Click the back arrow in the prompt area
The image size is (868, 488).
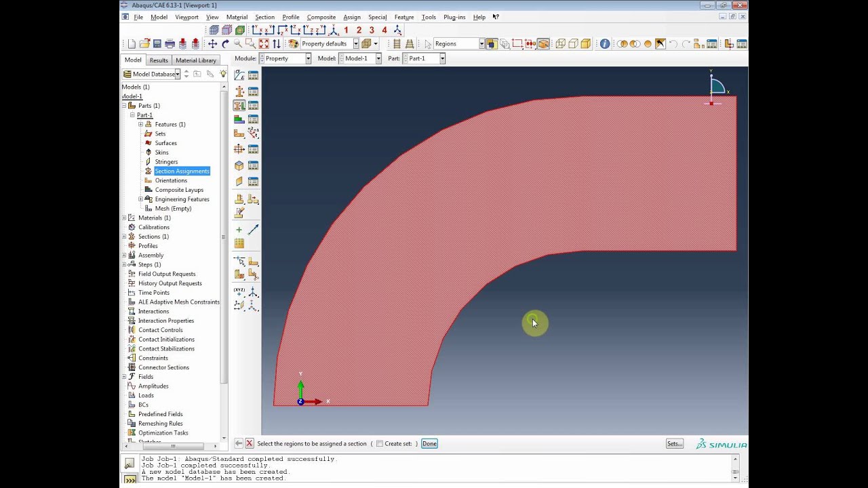point(239,443)
